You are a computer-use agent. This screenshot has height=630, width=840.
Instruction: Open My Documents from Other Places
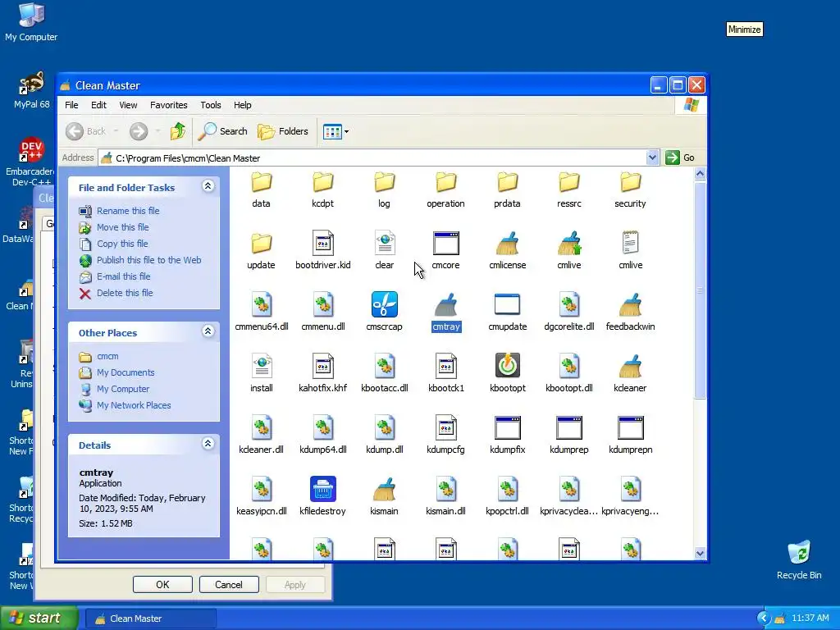(126, 373)
